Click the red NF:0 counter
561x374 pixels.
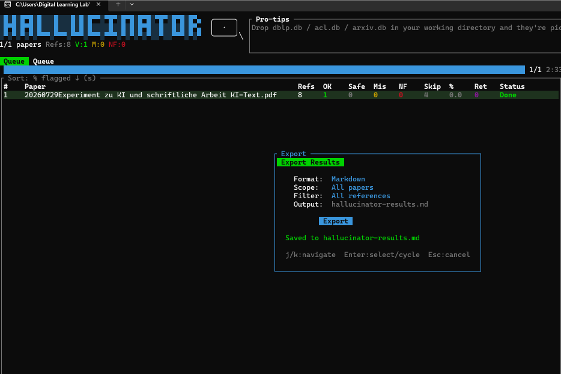[x=117, y=45]
